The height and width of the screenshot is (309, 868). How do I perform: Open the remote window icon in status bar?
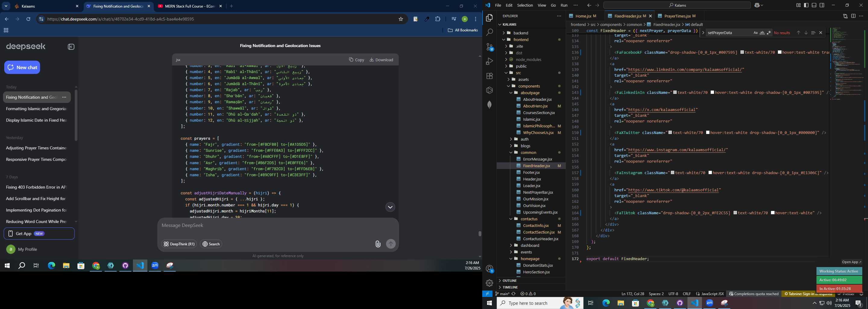point(487,294)
